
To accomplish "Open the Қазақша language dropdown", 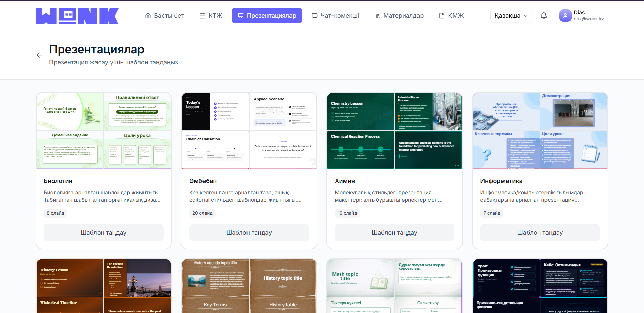I will pyautogui.click(x=511, y=16).
